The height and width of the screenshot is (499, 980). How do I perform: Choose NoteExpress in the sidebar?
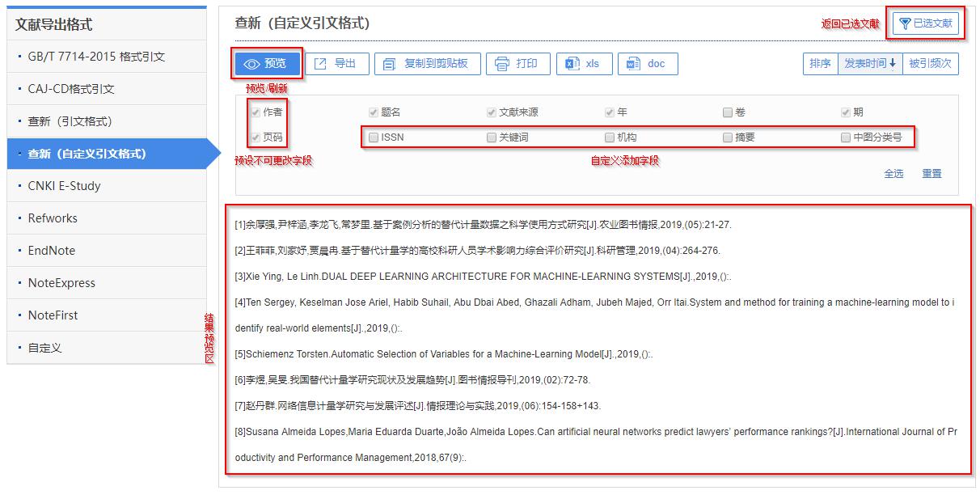pyautogui.click(x=61, y=283)
